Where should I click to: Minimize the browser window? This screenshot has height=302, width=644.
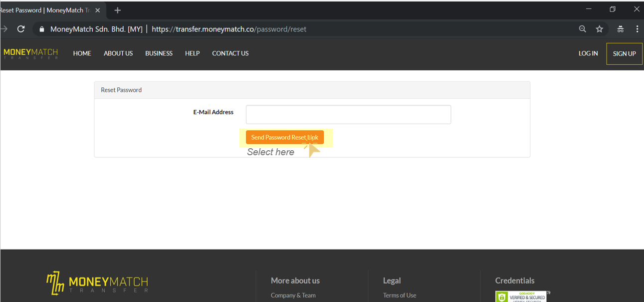pyautogui.click(x=589, y=9)
